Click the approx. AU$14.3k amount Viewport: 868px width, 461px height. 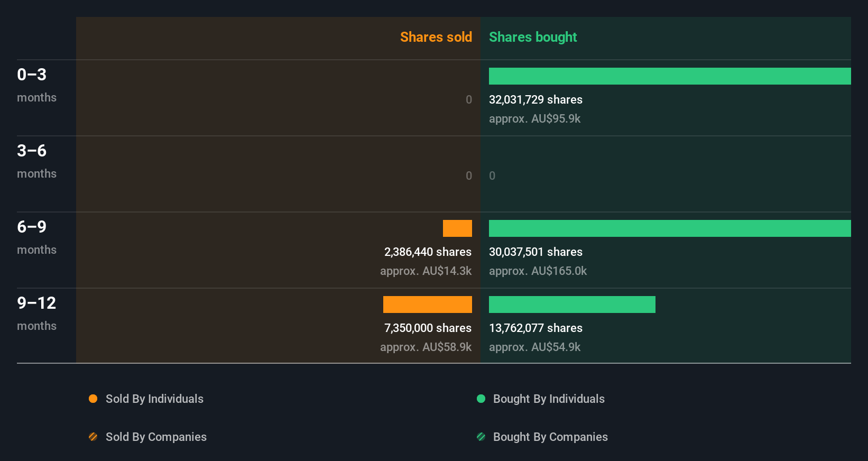pyautogui.click(x=426, y=271)
